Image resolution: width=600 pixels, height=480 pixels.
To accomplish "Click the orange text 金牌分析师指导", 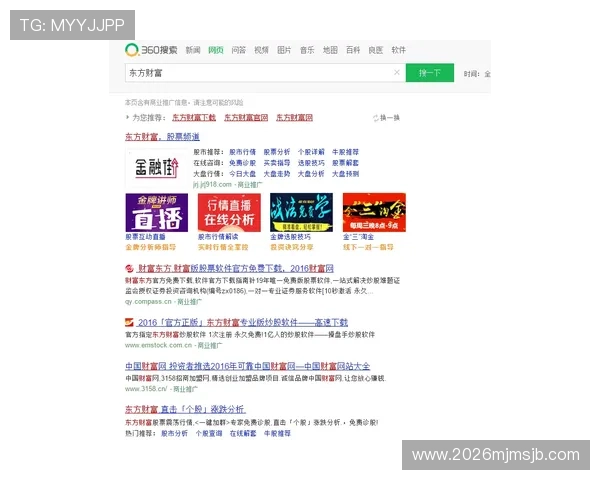I will pos(150,247).
